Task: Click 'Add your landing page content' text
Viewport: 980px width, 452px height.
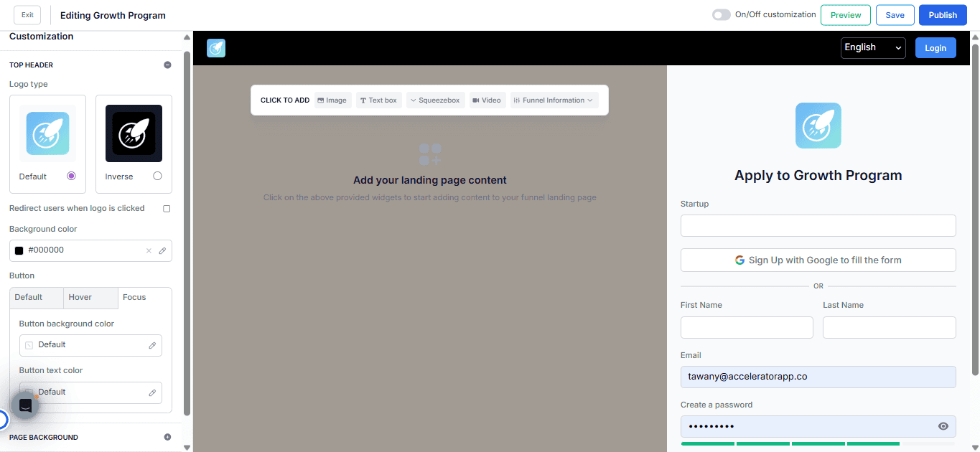Action: (x=430, y=180)
